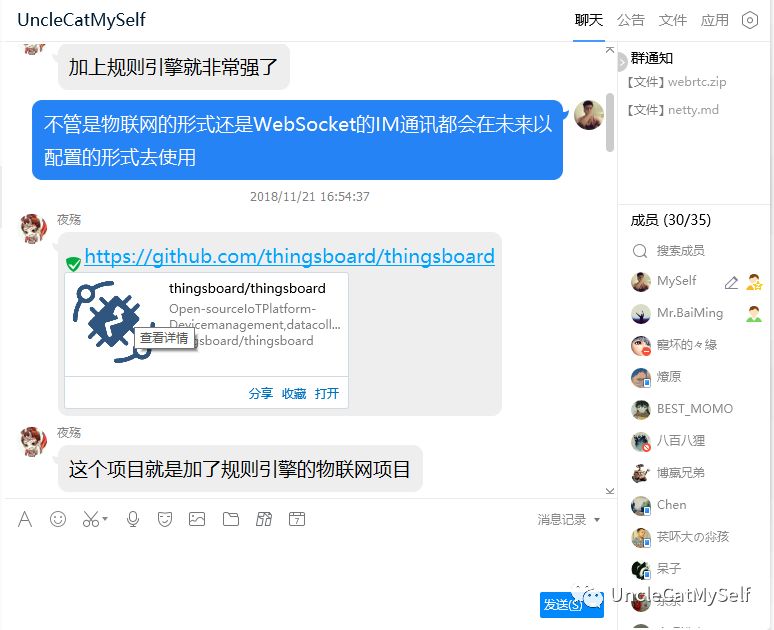Open the font style tool
The height and width of the screenshot is (630, 774).
coord(25,519)
